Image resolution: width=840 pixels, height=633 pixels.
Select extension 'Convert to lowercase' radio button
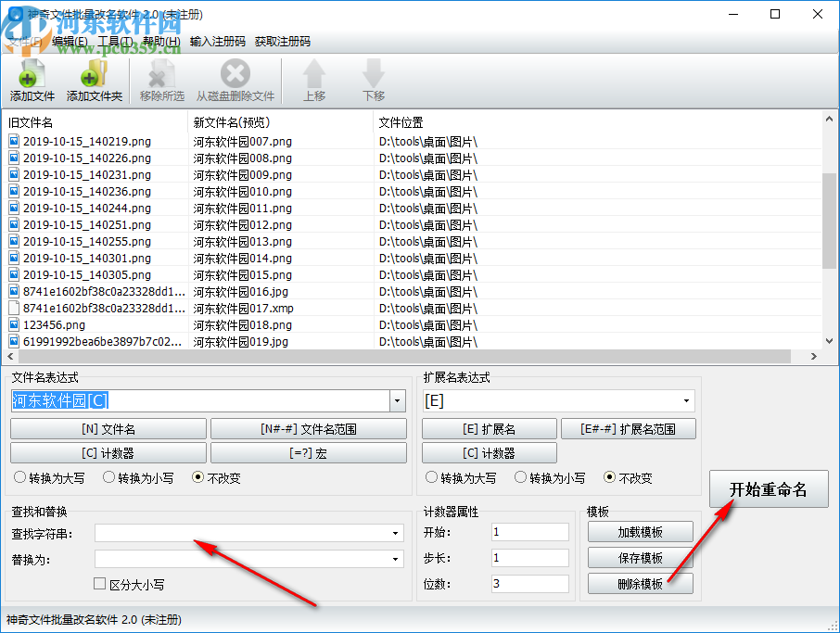(x=520, y=476)
